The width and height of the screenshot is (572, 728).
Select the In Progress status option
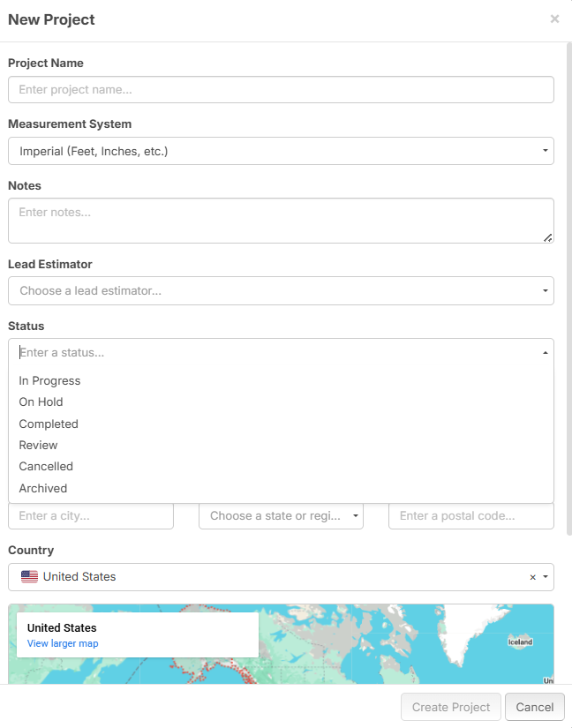(x=49, y=381)
